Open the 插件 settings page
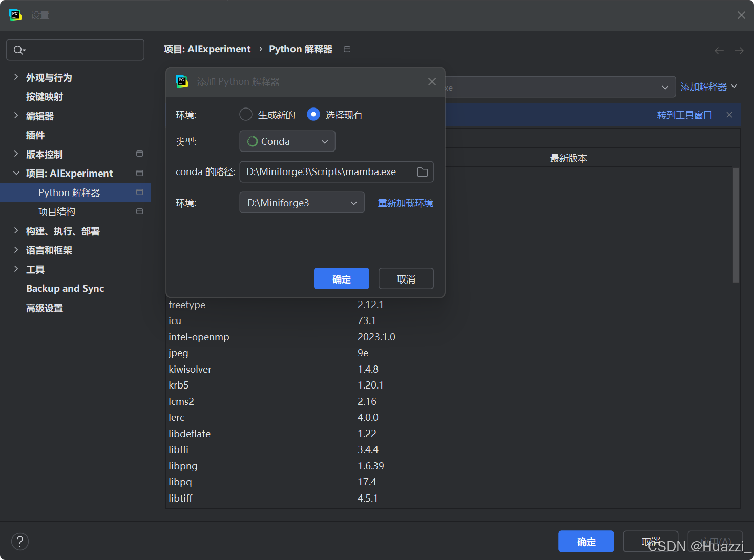This screenshot has width=754, height=560. point(35,135)
